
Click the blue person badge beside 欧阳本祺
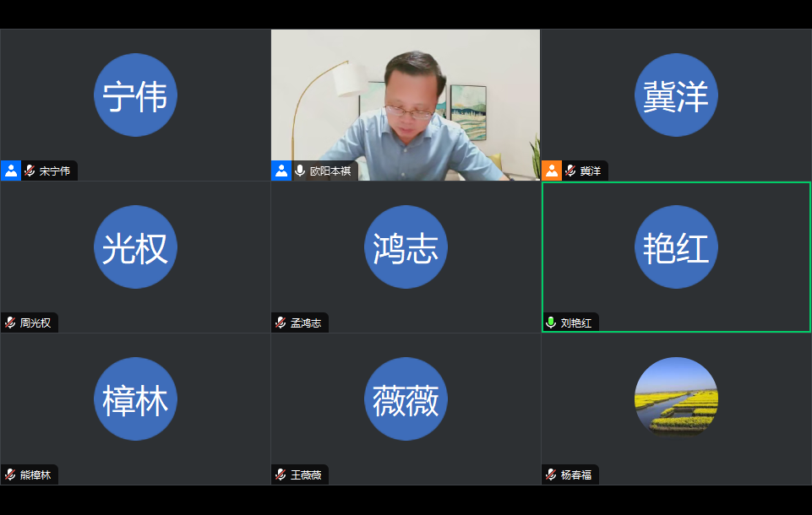[281, 171]
